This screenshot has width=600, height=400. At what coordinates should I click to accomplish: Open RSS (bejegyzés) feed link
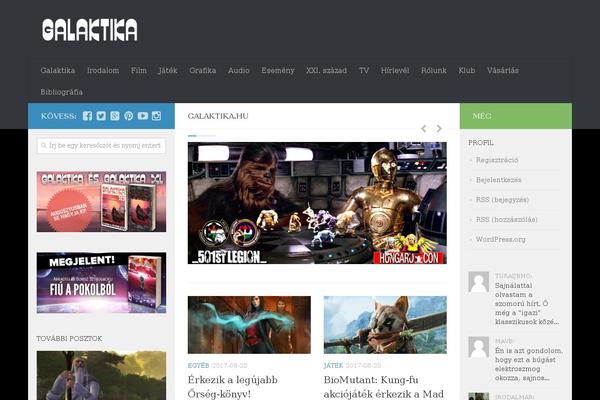point(502,200)
